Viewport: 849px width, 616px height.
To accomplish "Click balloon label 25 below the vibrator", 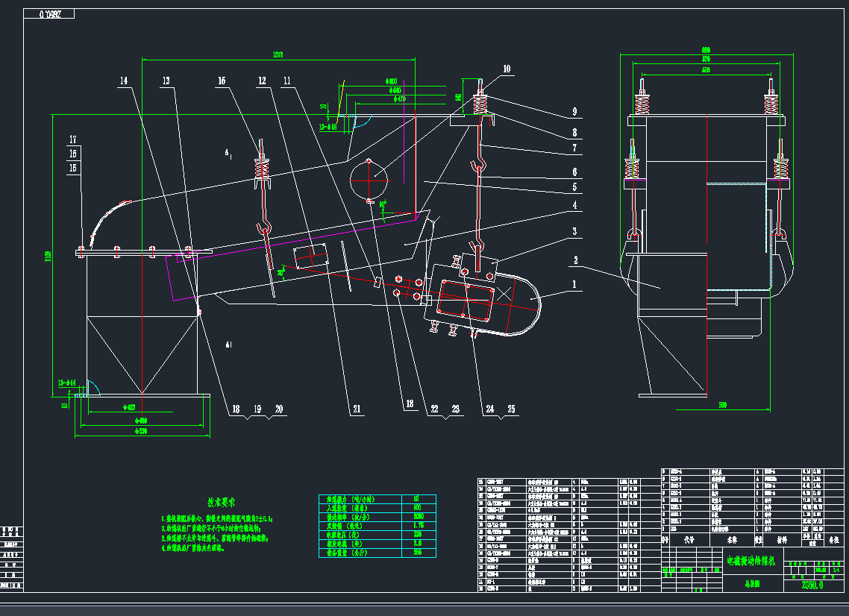I will point(510,409).
